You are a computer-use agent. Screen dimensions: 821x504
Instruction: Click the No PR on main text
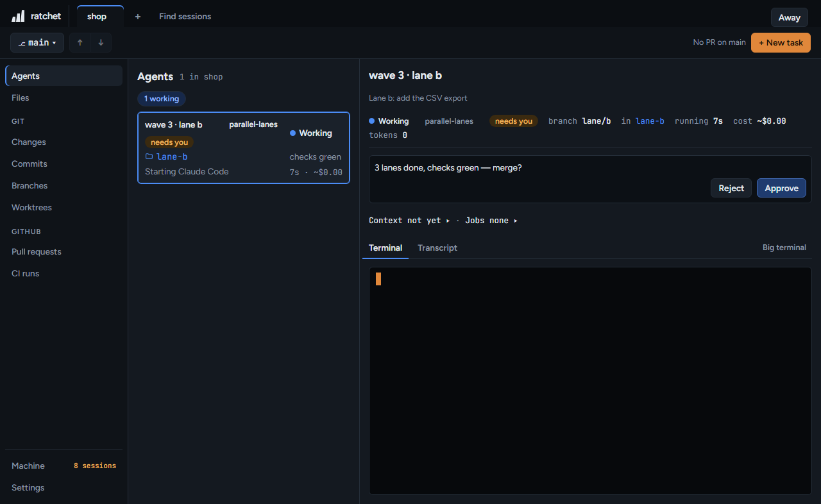(719, 42)
